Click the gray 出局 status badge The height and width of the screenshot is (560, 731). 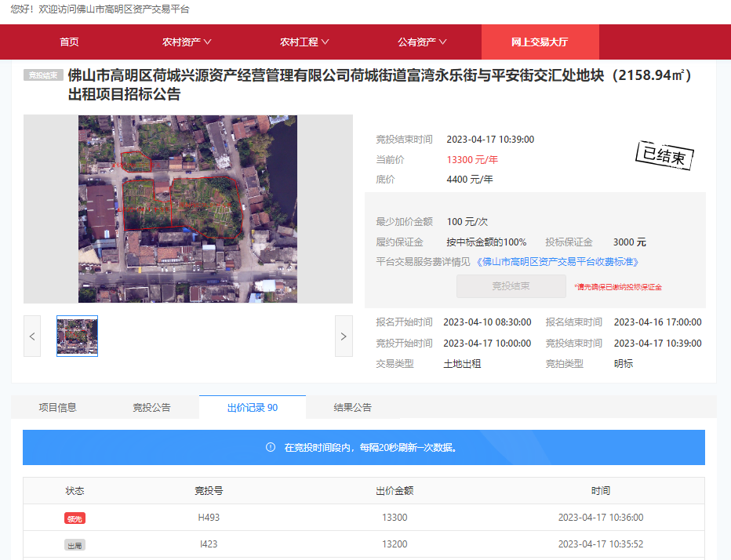point(75,544)
